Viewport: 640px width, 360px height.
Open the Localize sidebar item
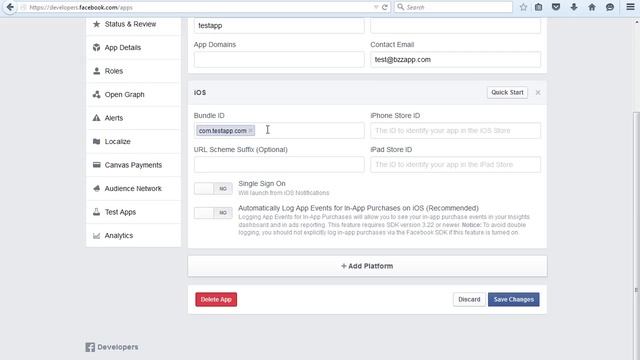(133, 142)
